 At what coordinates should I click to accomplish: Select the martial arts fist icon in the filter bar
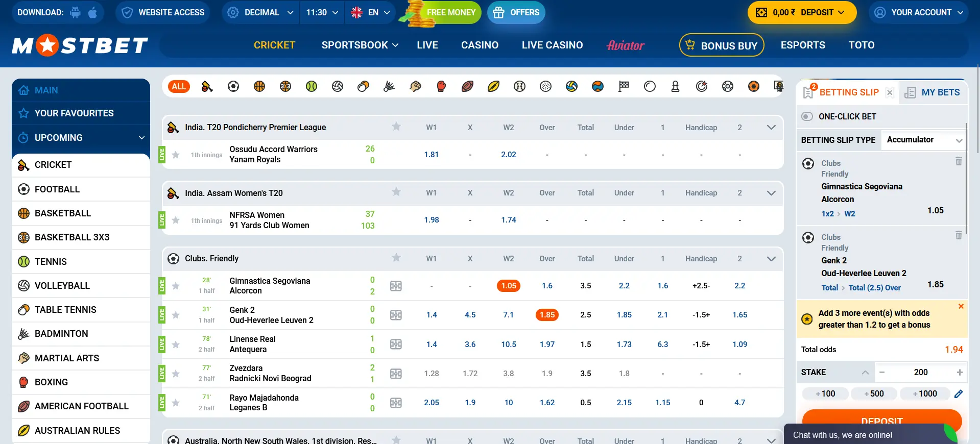click(415, 86)
